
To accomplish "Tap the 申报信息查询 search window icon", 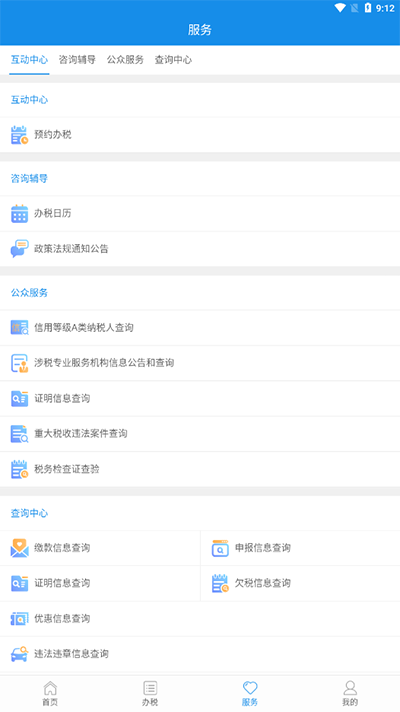I will pos(220,548).
